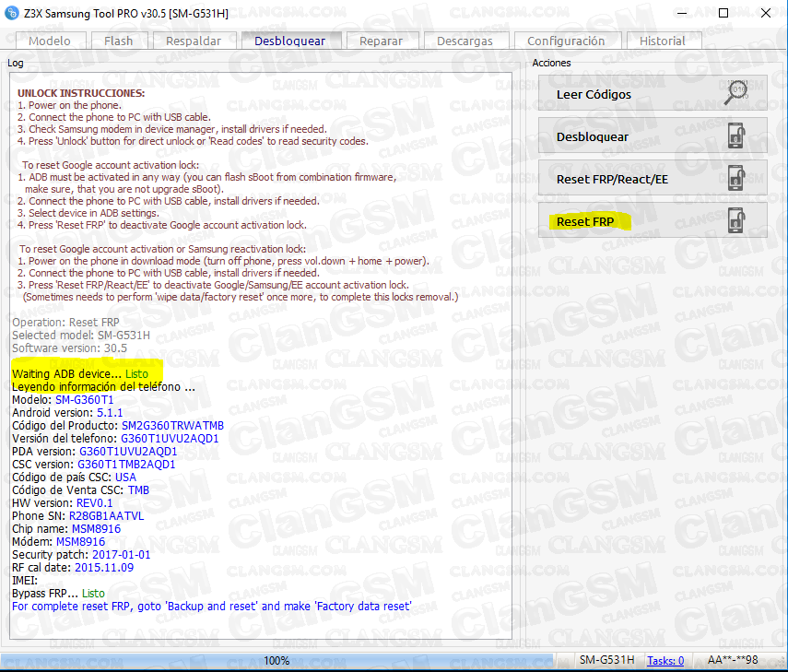Click the 'Leyendo información del teléfono' line
788x672 pixels.
click(103, 386)
